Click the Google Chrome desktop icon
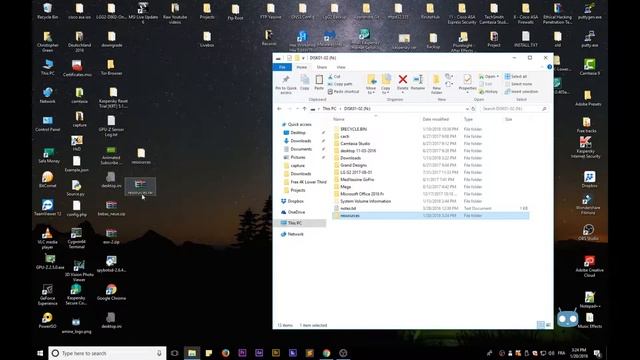Viewport: 640px width, 360px height. point(111,292)
